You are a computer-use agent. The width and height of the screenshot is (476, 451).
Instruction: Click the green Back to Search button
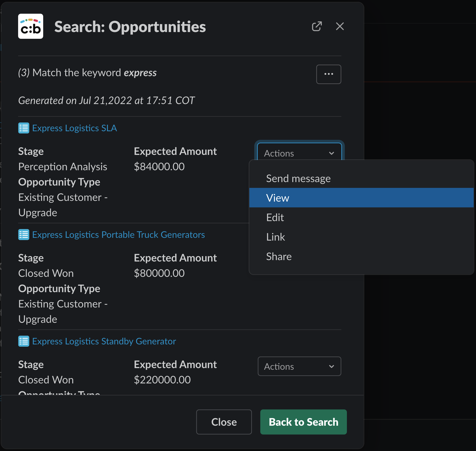click(x=303, y=422)
